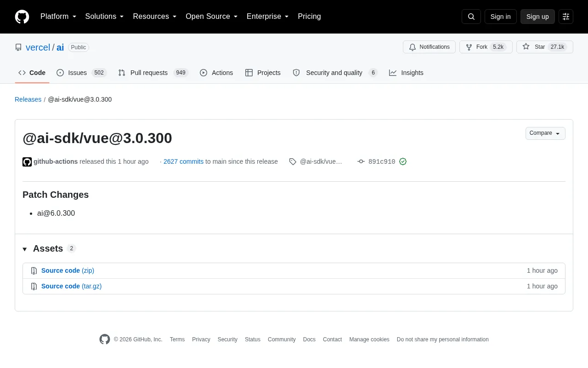The image size is (588, 368).
Task: Go to the GitHub homepage logo
Action: pos(22,17)
